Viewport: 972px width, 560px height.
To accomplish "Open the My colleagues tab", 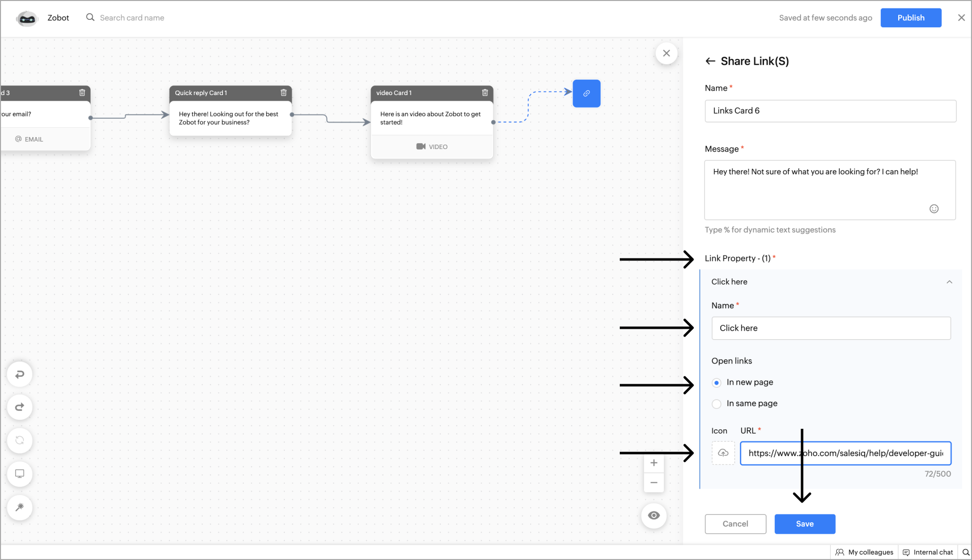I will tap(864, 552).
